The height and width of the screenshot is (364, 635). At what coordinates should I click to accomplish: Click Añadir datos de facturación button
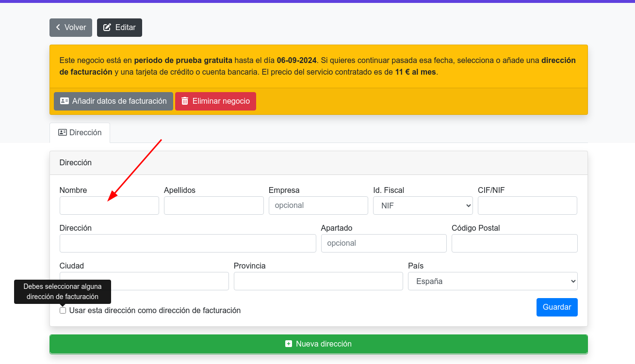pyautogui.click(x=114, y=101)
